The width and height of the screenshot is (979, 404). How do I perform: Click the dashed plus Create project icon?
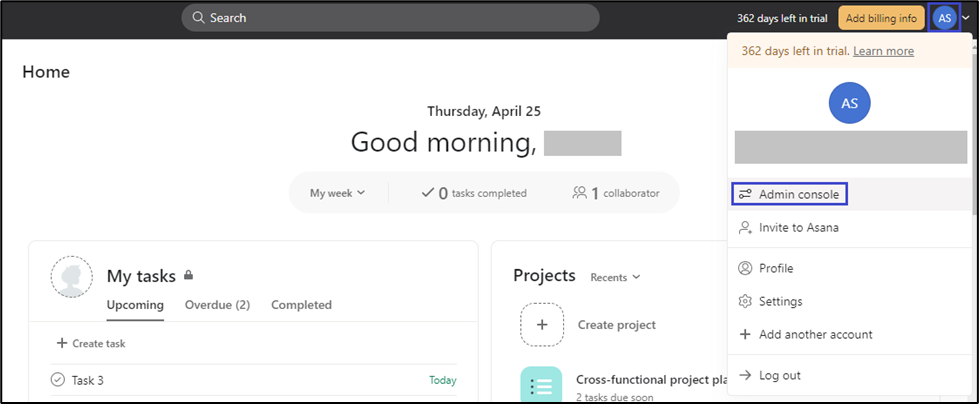[x=540, y=324]
